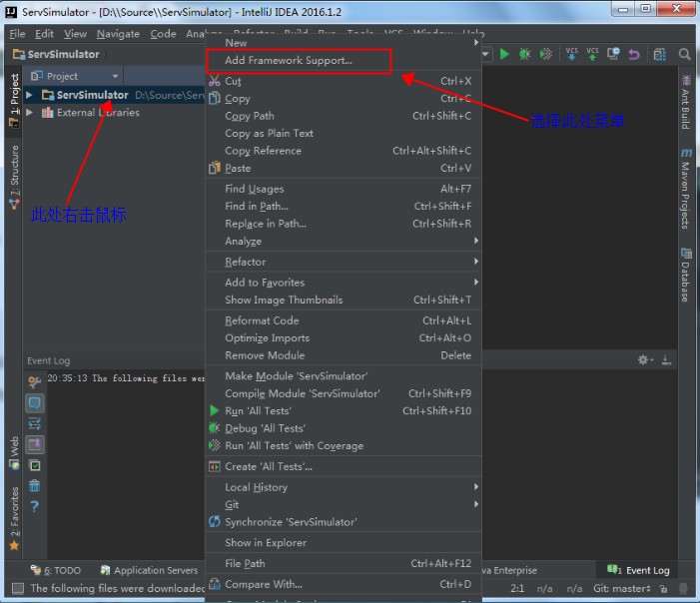Click VCS Update Project icon
The image size is (700, 603).
click(571, 54)
